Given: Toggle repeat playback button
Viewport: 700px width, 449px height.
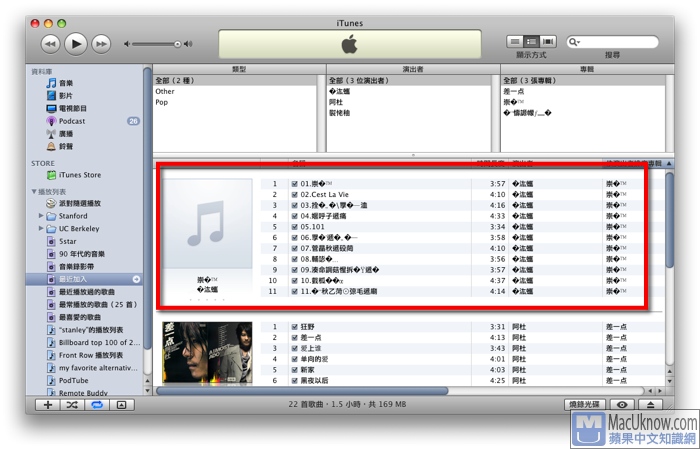Looking at the screenshot, I should point(97,405).
